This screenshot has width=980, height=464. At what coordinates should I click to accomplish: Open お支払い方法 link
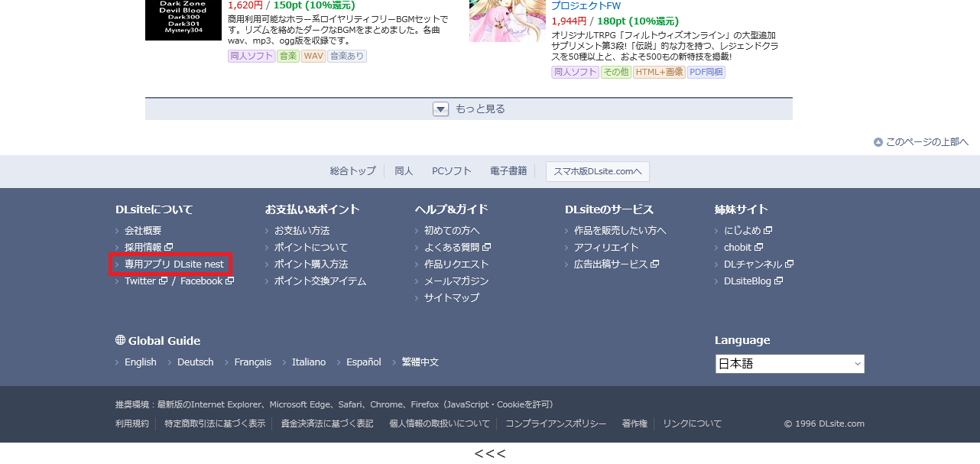pos(302,230)
